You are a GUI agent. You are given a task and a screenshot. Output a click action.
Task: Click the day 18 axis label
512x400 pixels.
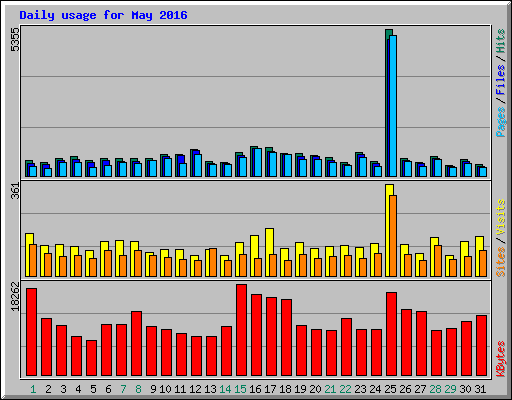285,389
